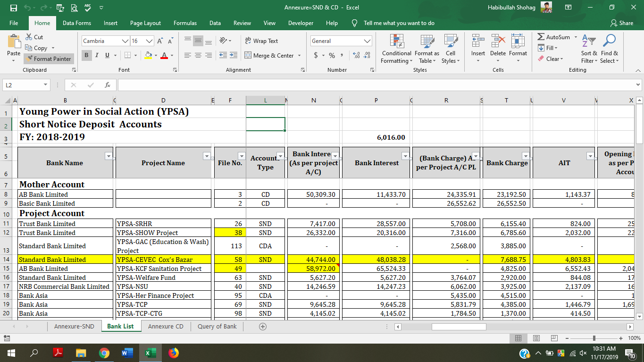Open the Bank Name filter dropdown
644x362 pixels.
[109, 156]
